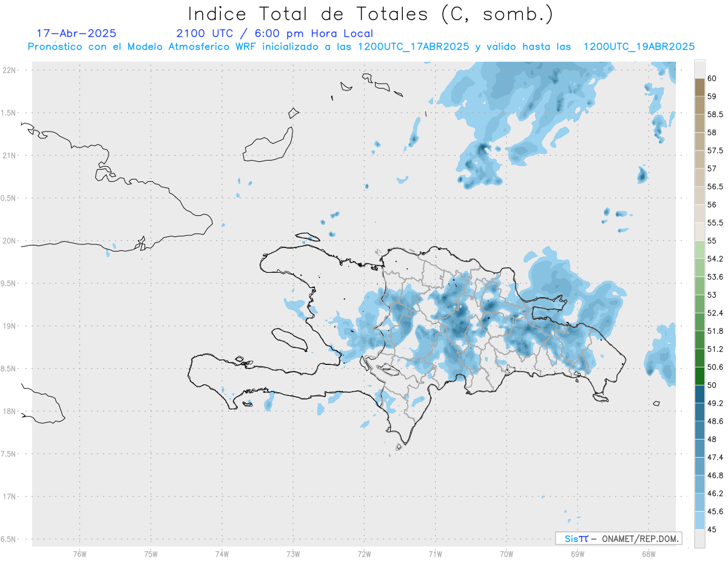Click the colorbar value '46.2'
This screenshot has height=562, width=728.
click(x=715, y=493)
